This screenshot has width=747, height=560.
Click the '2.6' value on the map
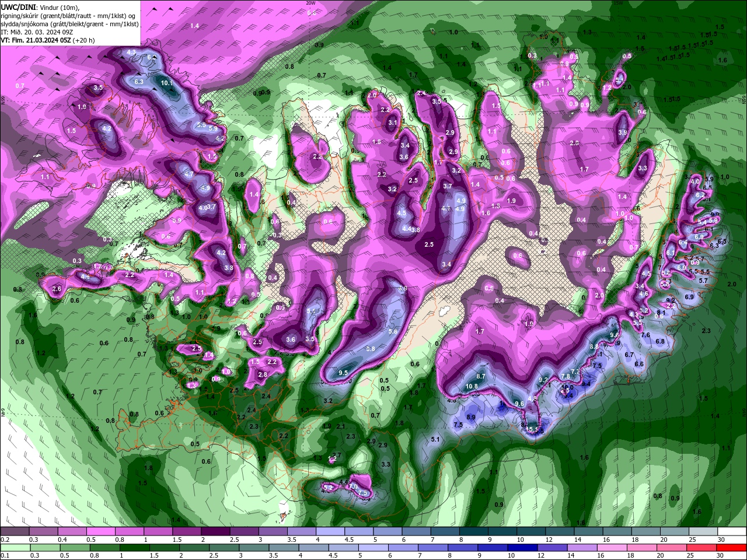pyautogui.click(x=57, y=289)
